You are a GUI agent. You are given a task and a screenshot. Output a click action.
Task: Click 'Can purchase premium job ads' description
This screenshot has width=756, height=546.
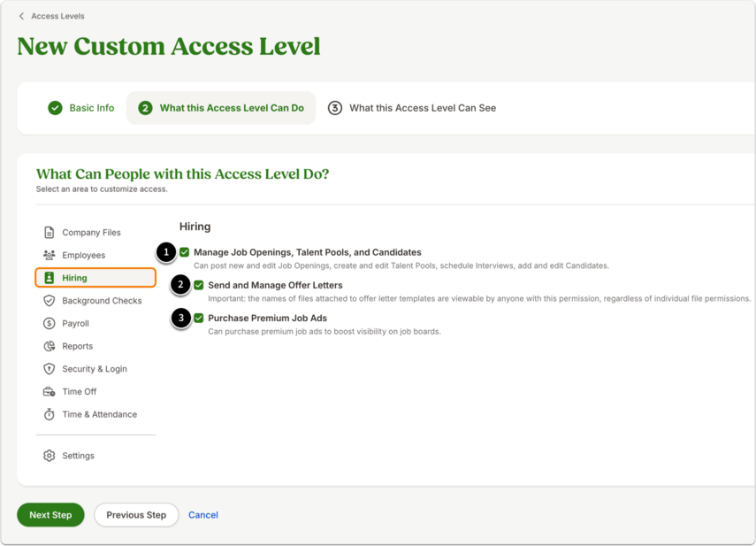pos(325,331)
